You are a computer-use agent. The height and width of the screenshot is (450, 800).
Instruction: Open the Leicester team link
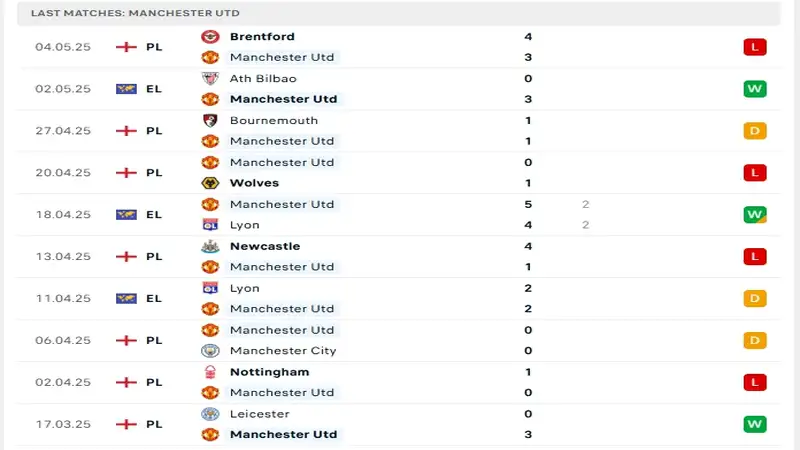(x=259, y=414)
